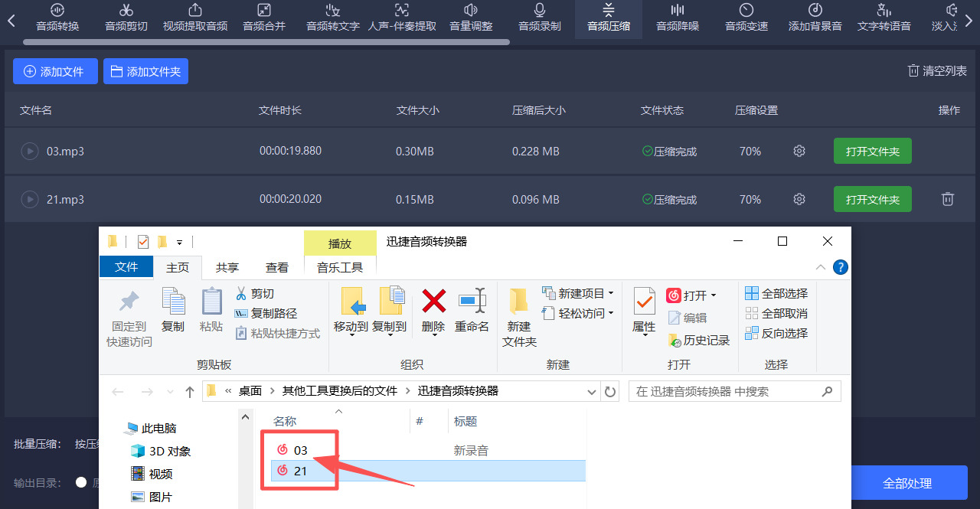
Task: Open the 音量调整 volume tool
Action: coord(471,18)
